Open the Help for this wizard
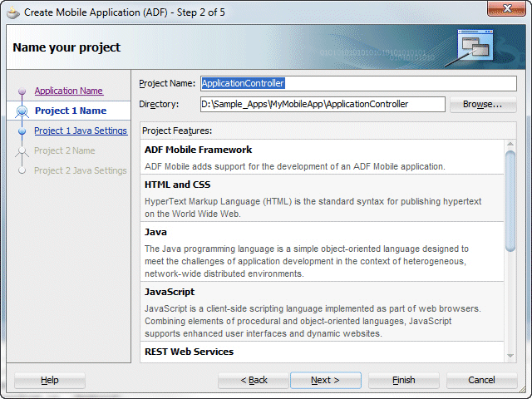 50,380
